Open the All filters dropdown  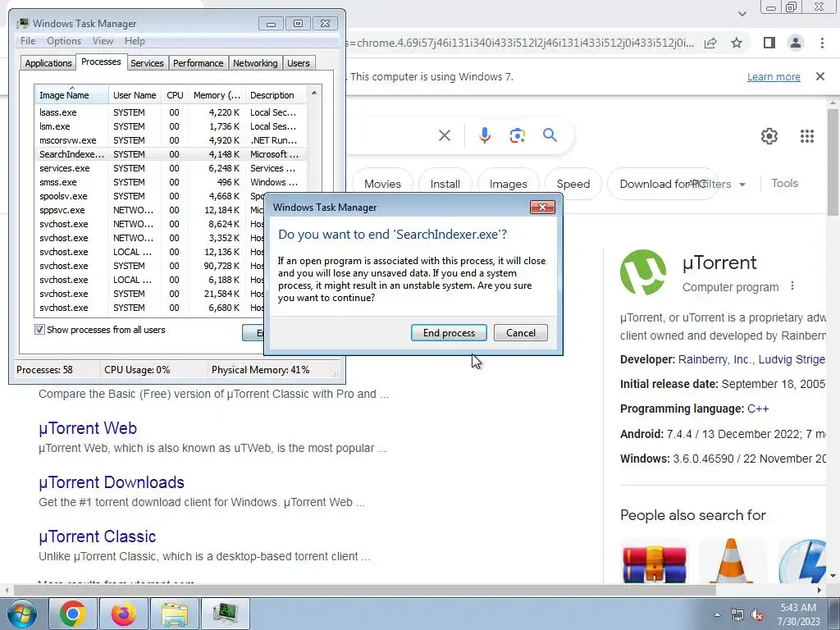point(718,184)
